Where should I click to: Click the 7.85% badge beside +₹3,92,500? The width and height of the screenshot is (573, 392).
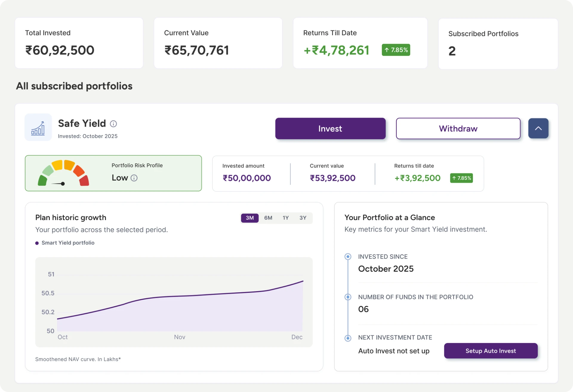(461, 178)
